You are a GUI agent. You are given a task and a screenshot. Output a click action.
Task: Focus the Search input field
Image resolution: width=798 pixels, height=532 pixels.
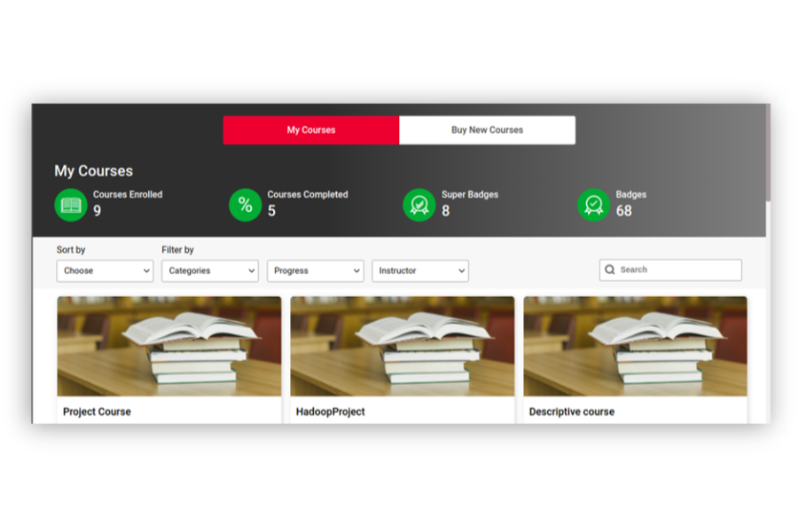click(x=670, y=270)
